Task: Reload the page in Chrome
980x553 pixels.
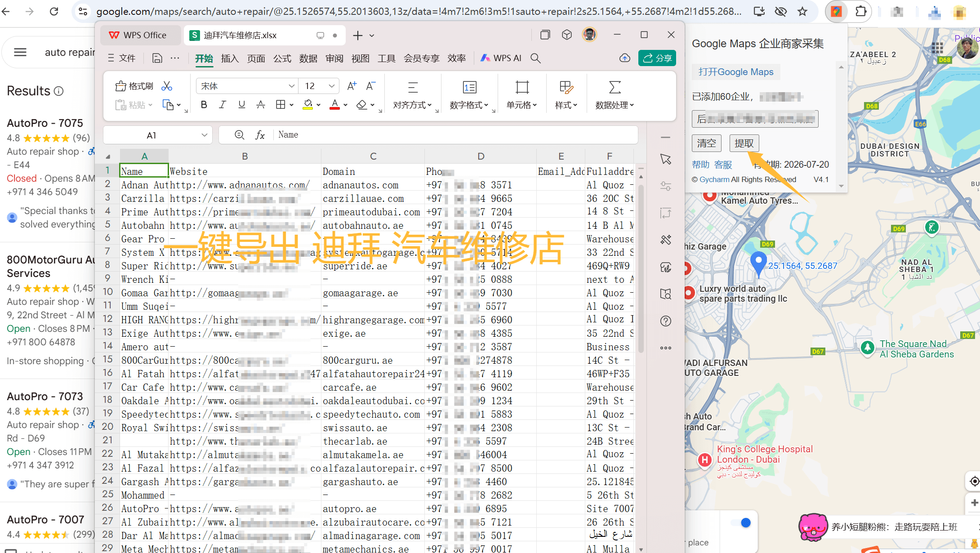Action: click(54, 11)
